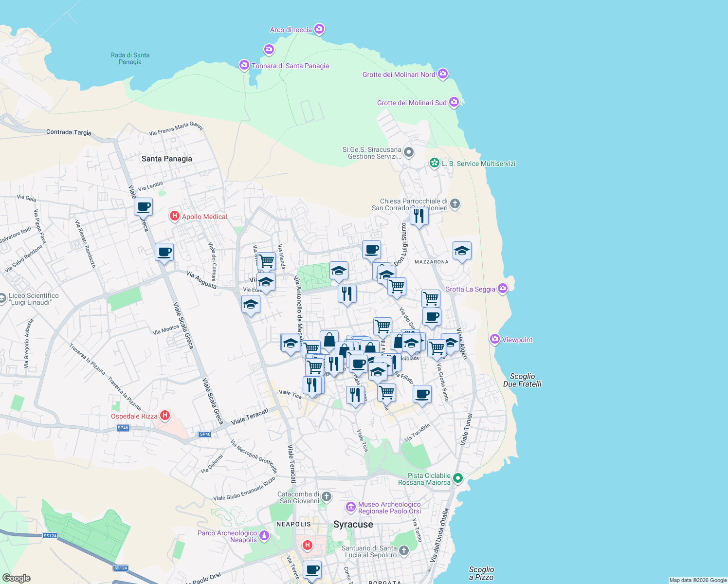Click the coffee cup pin near Santa Panagia

coord(143,206)
